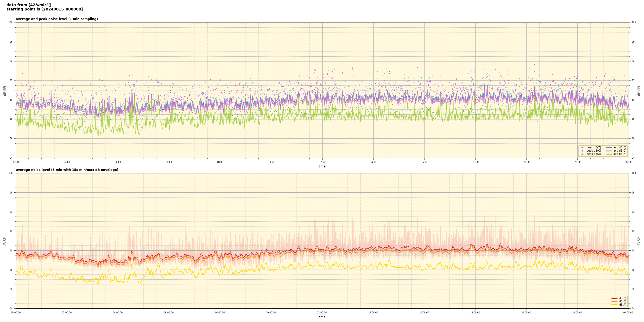Click the 'data from [423/mic1]' header text
Screen dimensions: 644x322
click(x=28, y=5)
